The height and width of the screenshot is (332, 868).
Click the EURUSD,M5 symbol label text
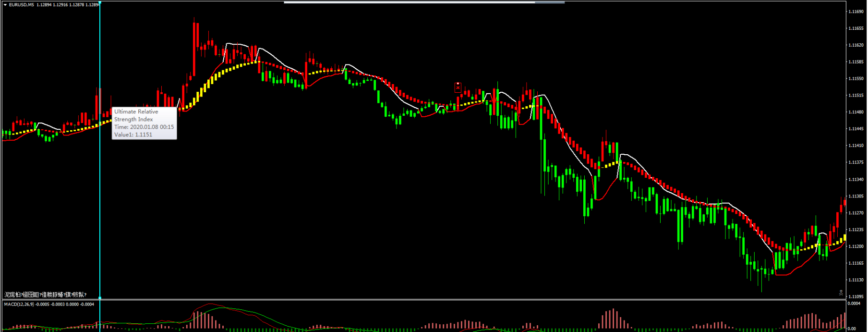click(x=22, y=5)
